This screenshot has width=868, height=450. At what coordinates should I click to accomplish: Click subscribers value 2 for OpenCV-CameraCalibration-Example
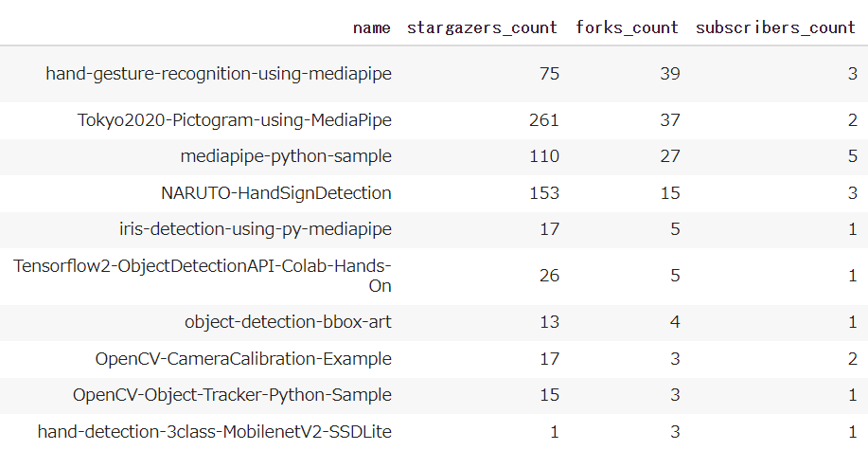point(853,358)
